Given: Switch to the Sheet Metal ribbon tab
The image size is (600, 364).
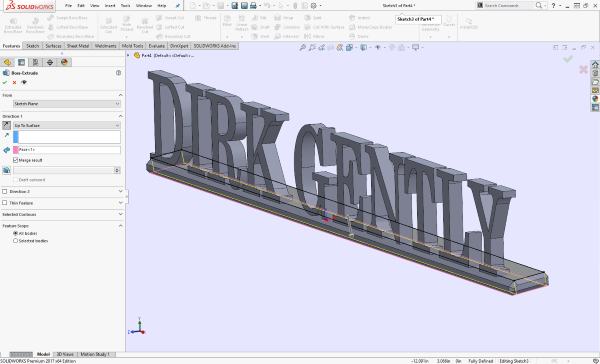Looking at the screenshot, I should (x=78, y=46).
